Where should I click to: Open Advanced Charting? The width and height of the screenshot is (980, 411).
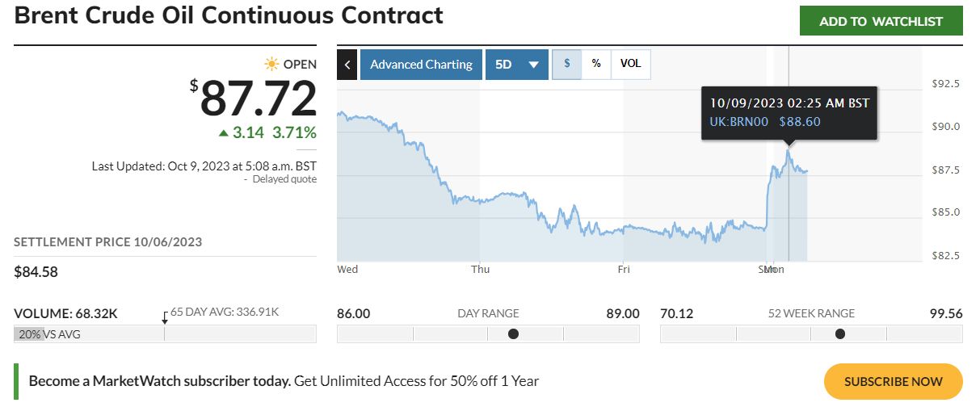(422, 65)
